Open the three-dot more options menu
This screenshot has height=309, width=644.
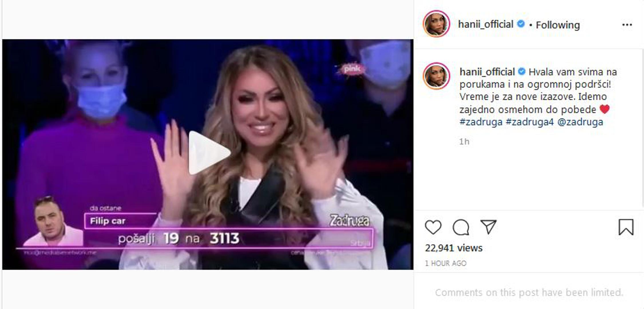pos(627,25)
